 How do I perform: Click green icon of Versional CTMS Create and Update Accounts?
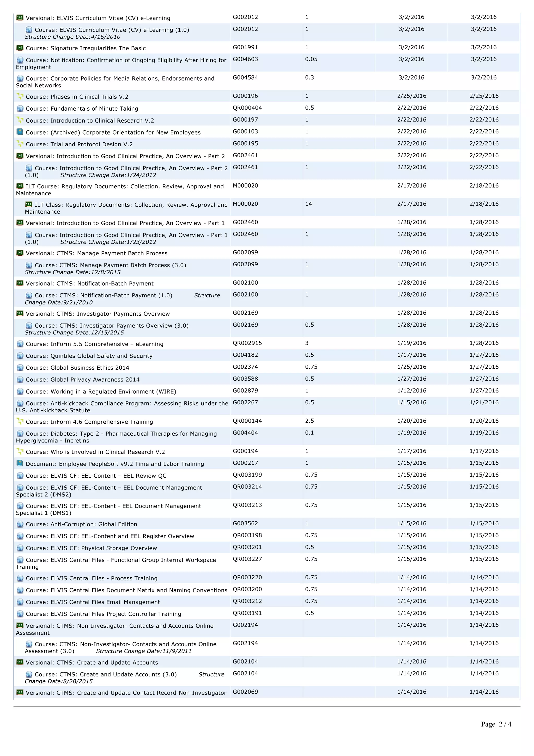point(20,662)
